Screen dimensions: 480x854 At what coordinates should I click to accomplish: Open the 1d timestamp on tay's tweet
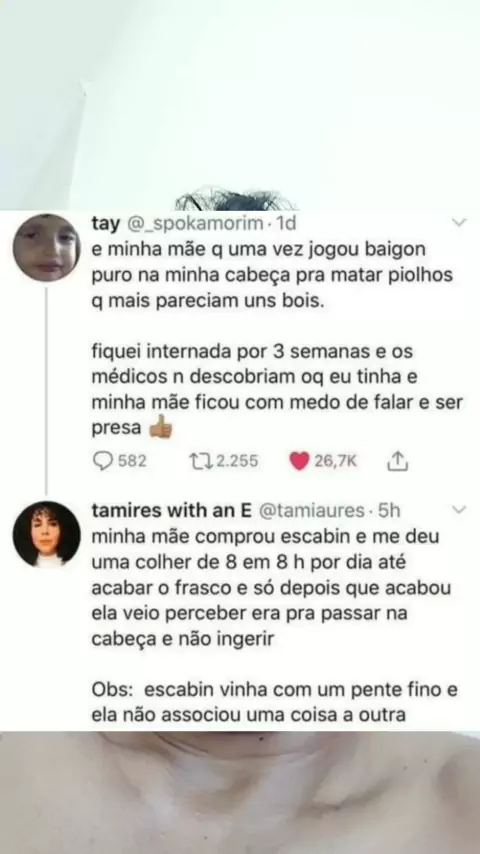286,223
